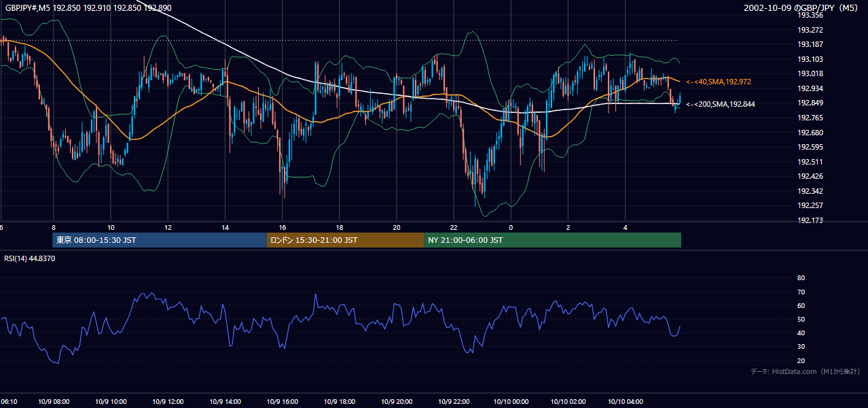The image size is (868, 408).
Task: Click price axis value 192.934
Action: (810, 88)
